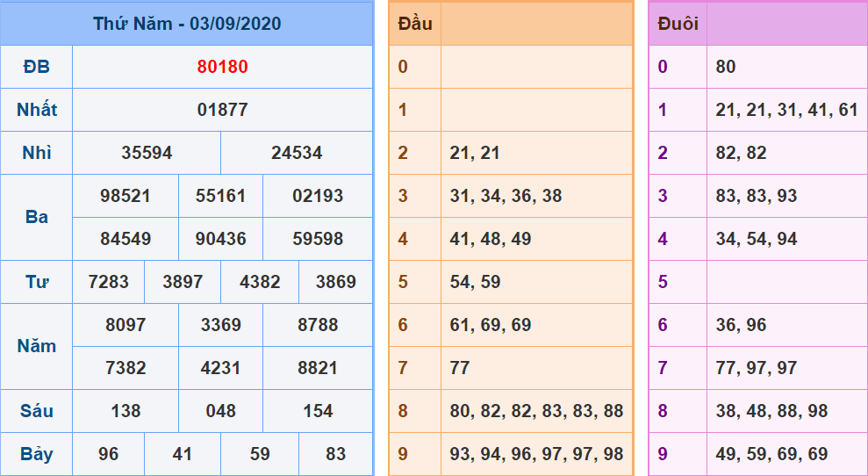The height and width of the screenshot is (476, 868).
Task: Click the Thứ Năm - 03/09/2020 table header
Action: point(187,24)
